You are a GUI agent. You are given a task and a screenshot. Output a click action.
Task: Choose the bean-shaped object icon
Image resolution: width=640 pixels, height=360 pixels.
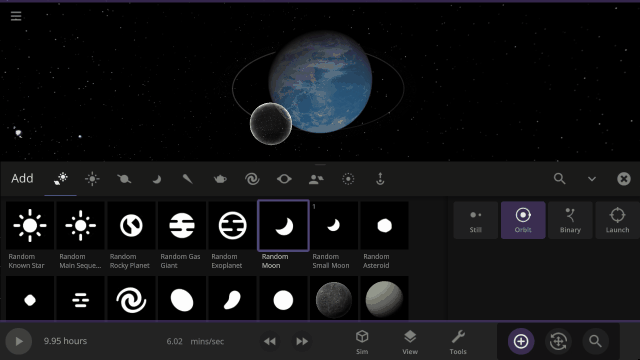click(x=232, y=298)
